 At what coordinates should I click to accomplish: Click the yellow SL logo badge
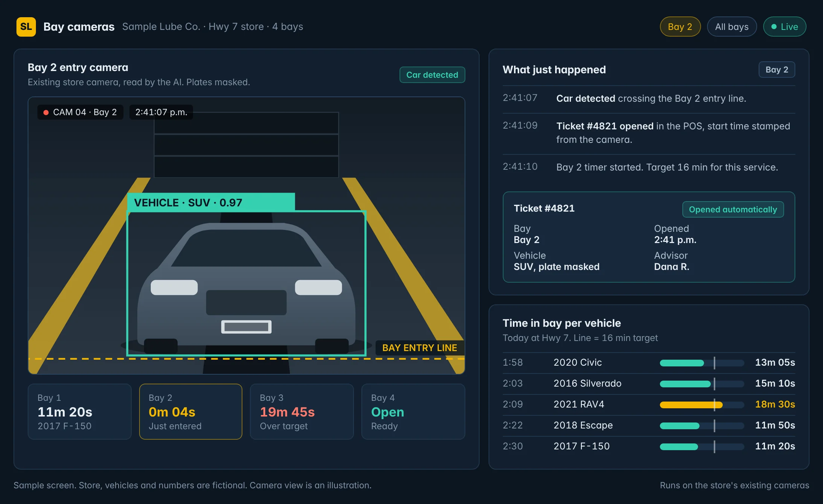[26, 27]
